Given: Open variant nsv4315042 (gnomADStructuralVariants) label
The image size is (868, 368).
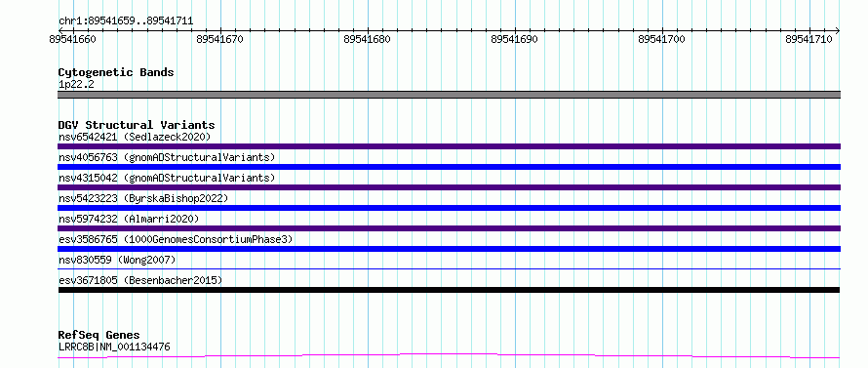Looking at the screenshot, I should (x=167, y=178).
